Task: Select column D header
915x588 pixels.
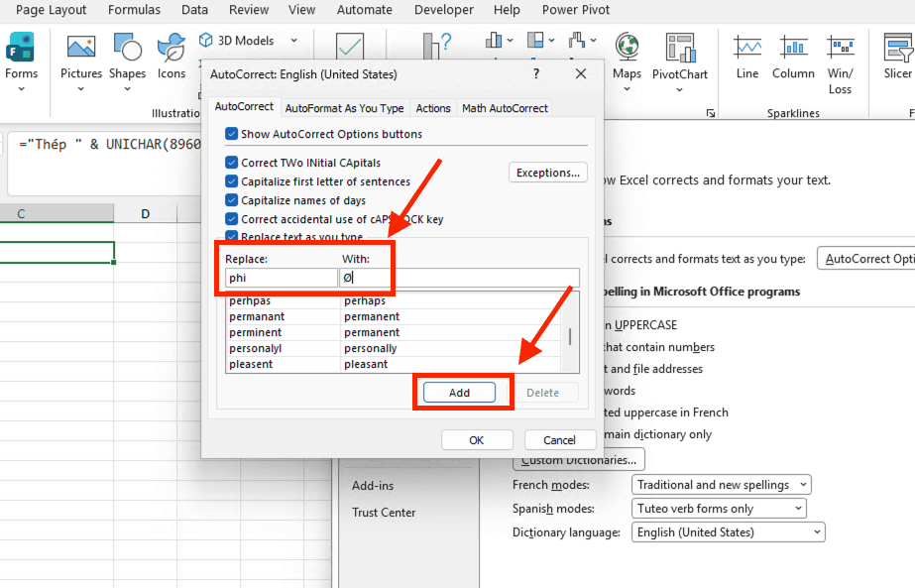Action: tap(146, 214)
